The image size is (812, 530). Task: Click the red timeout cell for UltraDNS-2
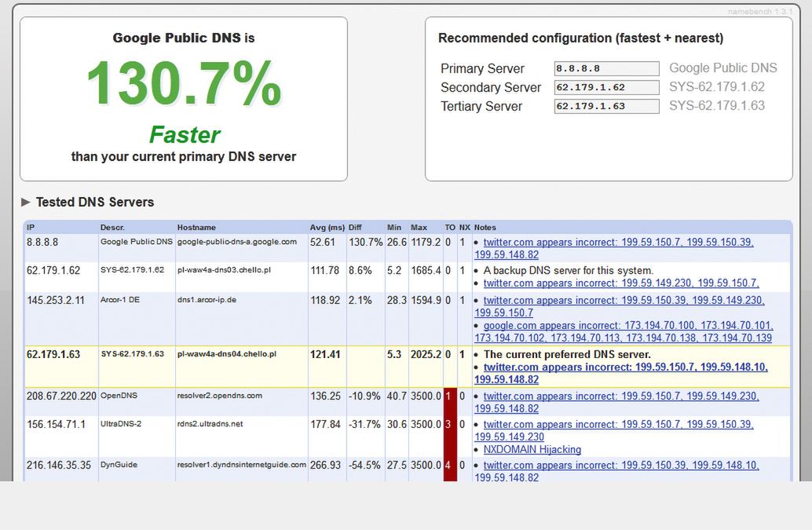450,437
